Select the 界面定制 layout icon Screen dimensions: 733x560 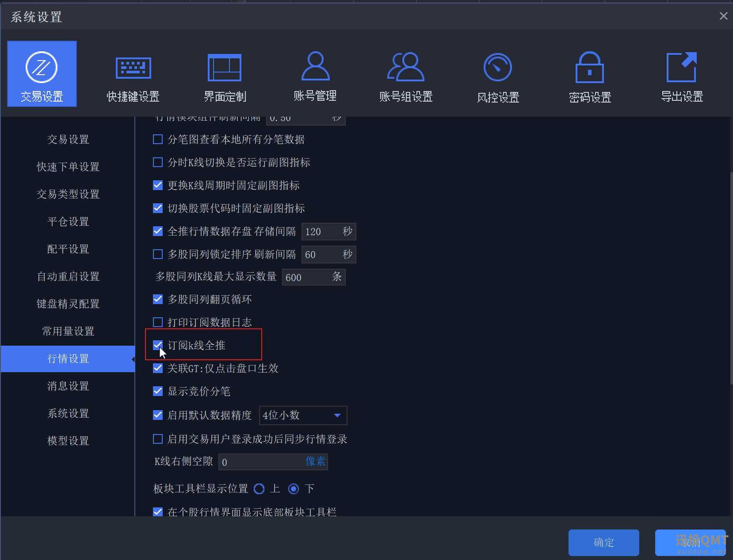click(x=225, y=76)
